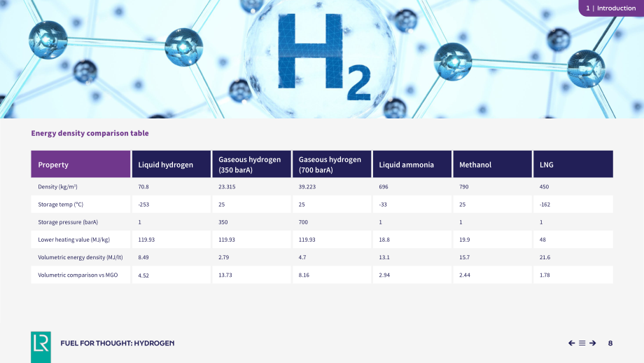Screen dimensions: 644x363
Task: Go to next page with right arrow
Action: click(x=593, y=343)
